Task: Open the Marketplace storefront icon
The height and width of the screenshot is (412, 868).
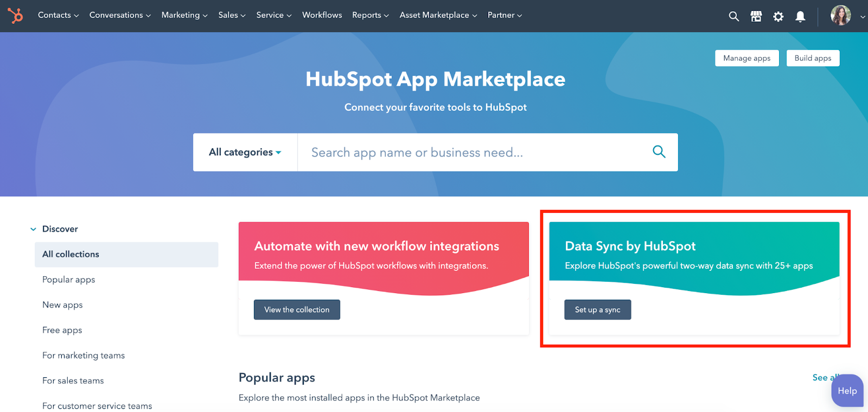Action: [x=756, y=16]
